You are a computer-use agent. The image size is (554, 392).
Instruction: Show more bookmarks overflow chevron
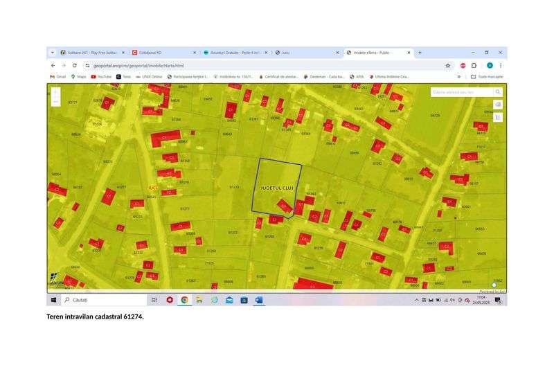(458, 76)
